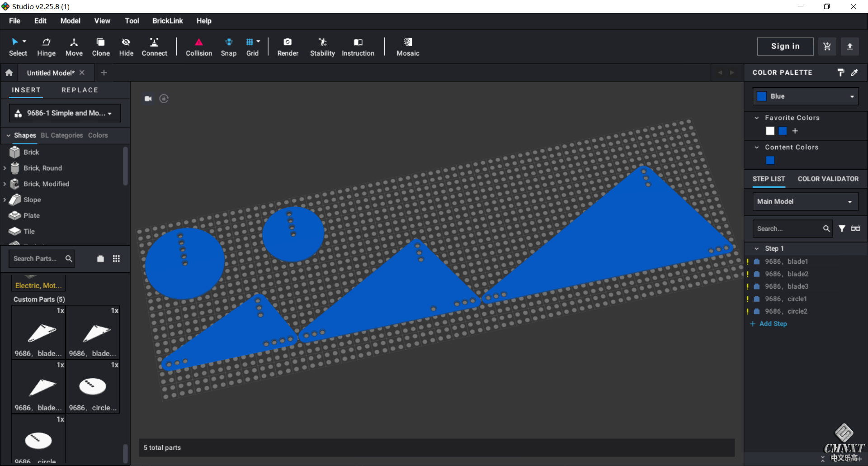Select the Electric, Mot... category button
Screen dimensions: 868x466
(x=38, y=285)
